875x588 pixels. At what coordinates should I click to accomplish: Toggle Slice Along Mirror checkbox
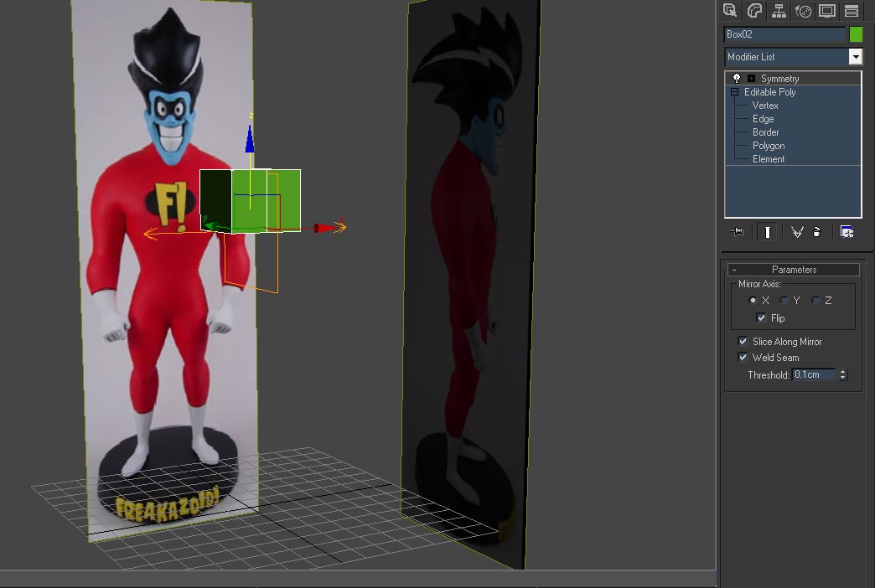(x=743, y=341)
